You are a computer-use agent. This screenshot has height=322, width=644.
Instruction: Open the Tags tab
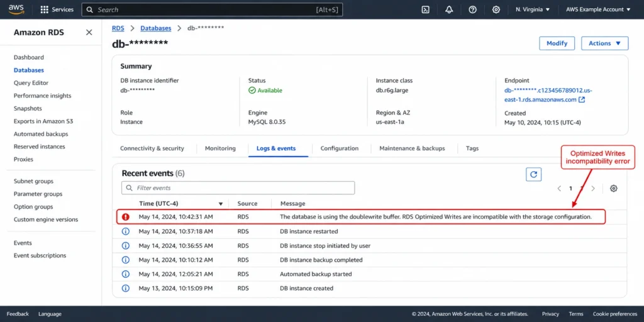coord(472,148)
